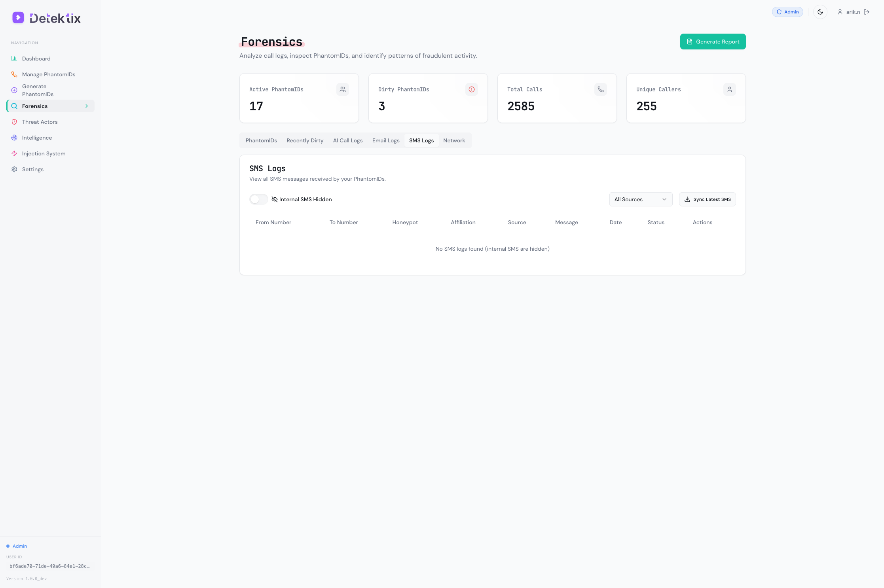The height and width of the screenshot is (588, 884).
Task: Click the Intelligence radar icon
Action: coord(14,138)
